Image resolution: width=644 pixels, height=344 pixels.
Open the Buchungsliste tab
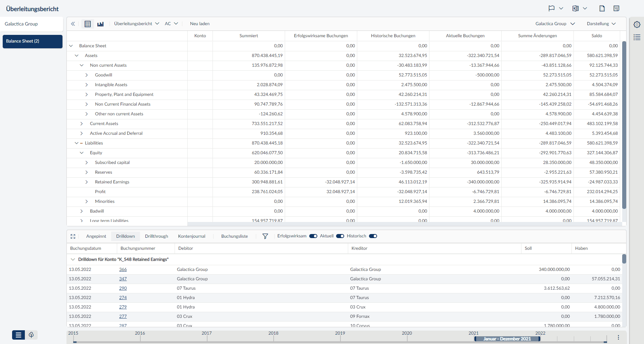click(x=234, y=236)
